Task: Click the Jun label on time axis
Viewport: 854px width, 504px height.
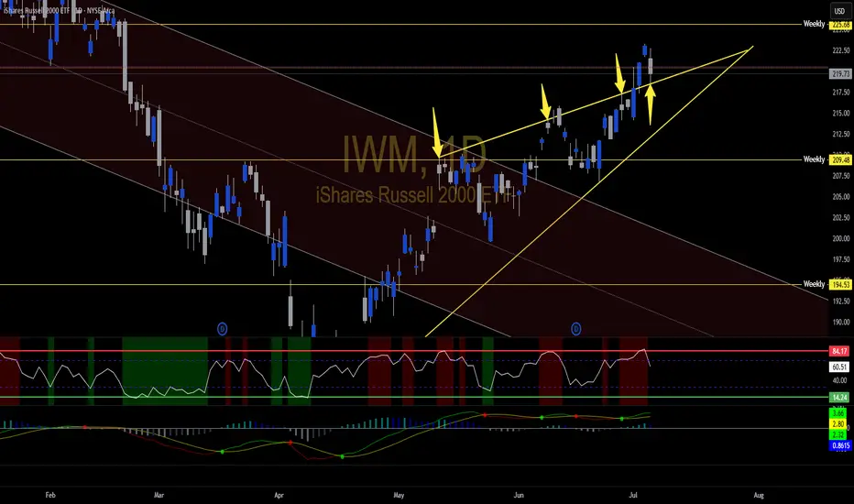Action: point(519,495)
